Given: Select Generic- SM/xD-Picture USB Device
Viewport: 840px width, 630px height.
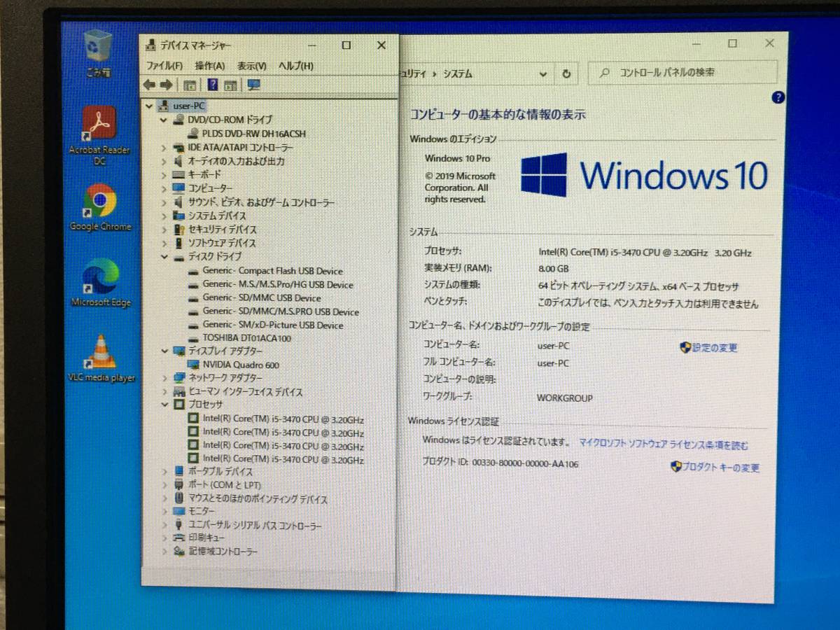Looking at the screenshot, I should pyautogui.click(x=272, y=325).
